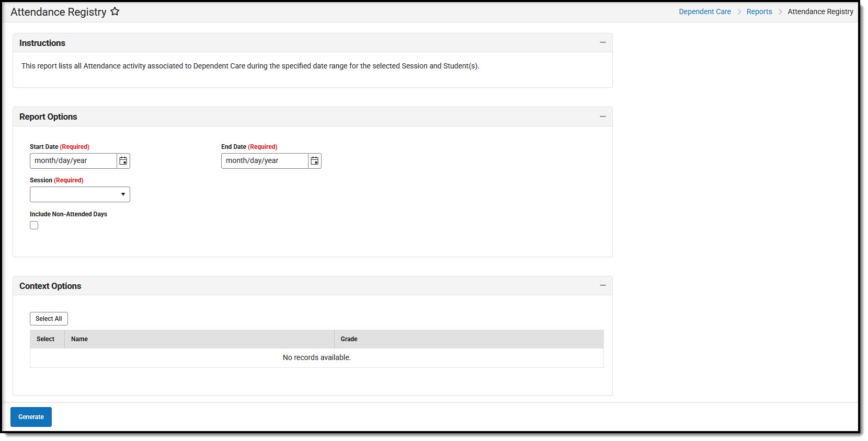Enable Include Non-Attended Days checkbox
The width and height of the screenshot is (868, 441).
tap(34, 225)
